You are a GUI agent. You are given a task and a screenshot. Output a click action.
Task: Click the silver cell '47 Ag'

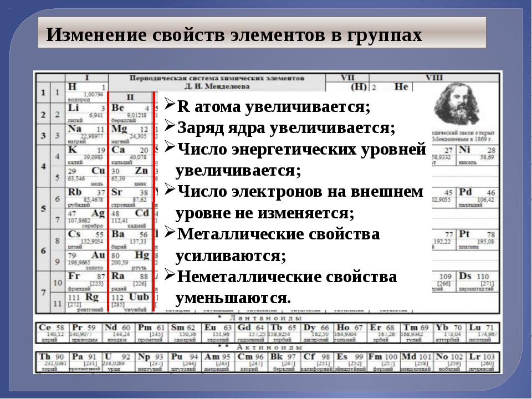87,218
